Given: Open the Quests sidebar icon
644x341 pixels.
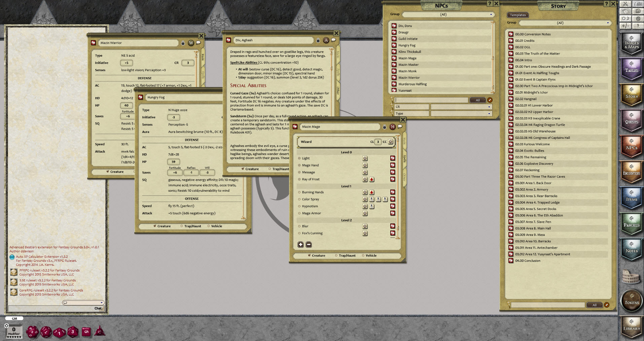Looking at the screenshot, I should (x=631, y=121).
